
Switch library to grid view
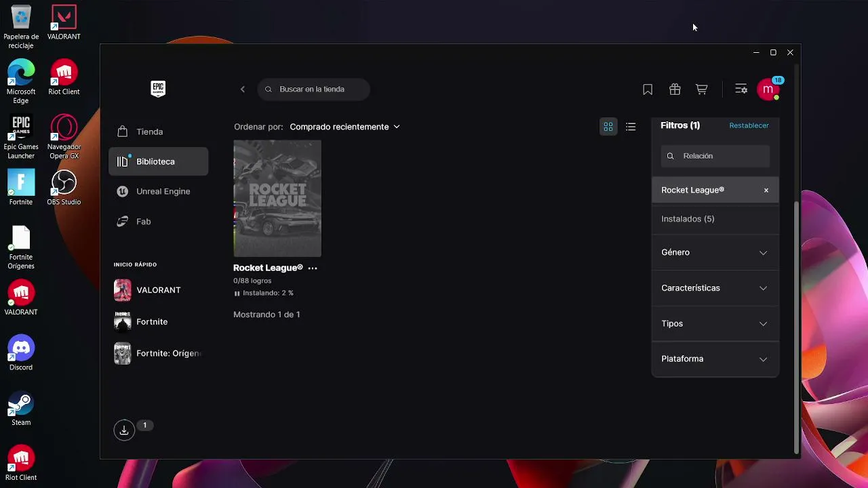[608, 127]
